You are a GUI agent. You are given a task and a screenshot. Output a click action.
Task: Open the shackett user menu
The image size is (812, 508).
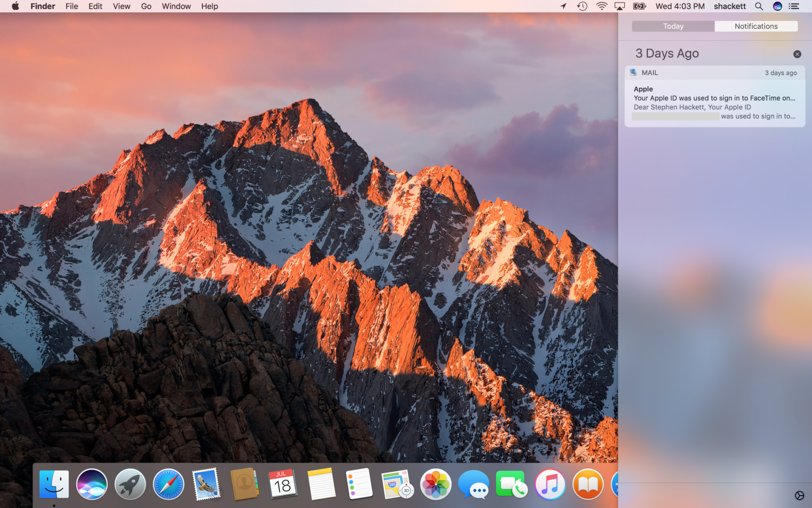(x=730, y=6)
